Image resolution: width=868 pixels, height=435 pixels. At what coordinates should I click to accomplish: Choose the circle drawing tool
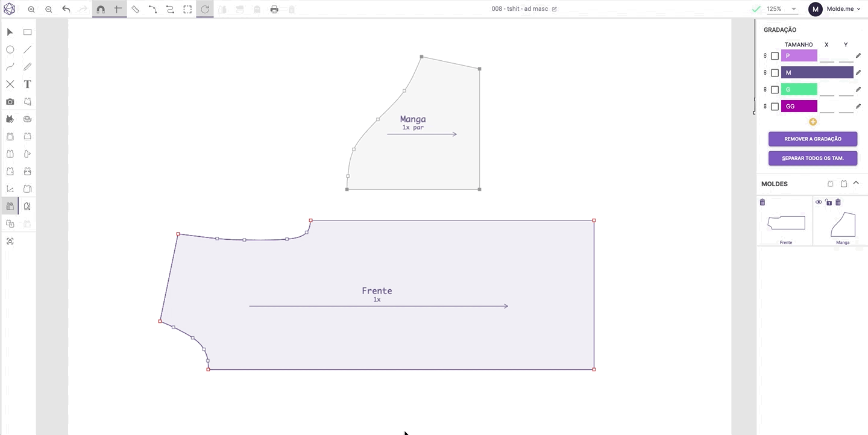10,49
